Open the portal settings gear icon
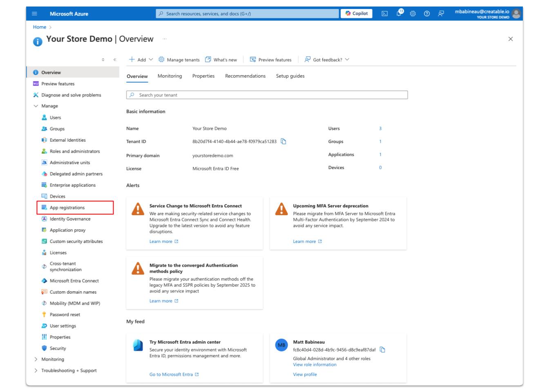The image size is (549, 392). (x=413, y=14)
